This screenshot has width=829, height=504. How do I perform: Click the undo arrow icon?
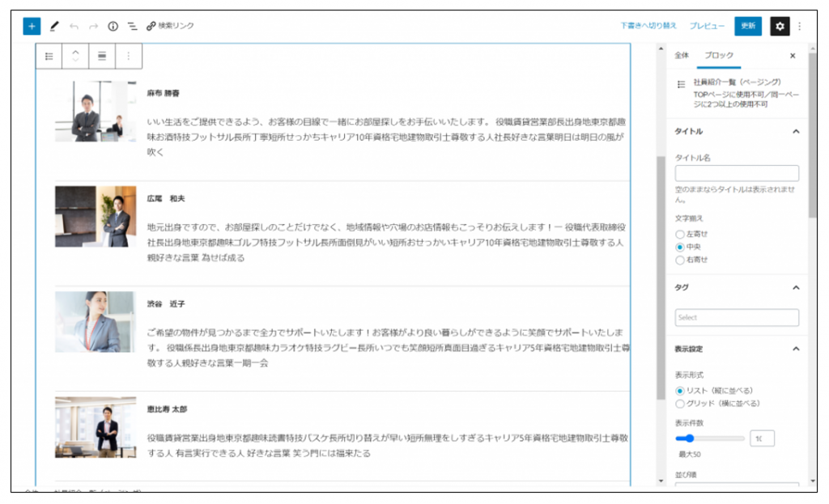coord(74,26)
